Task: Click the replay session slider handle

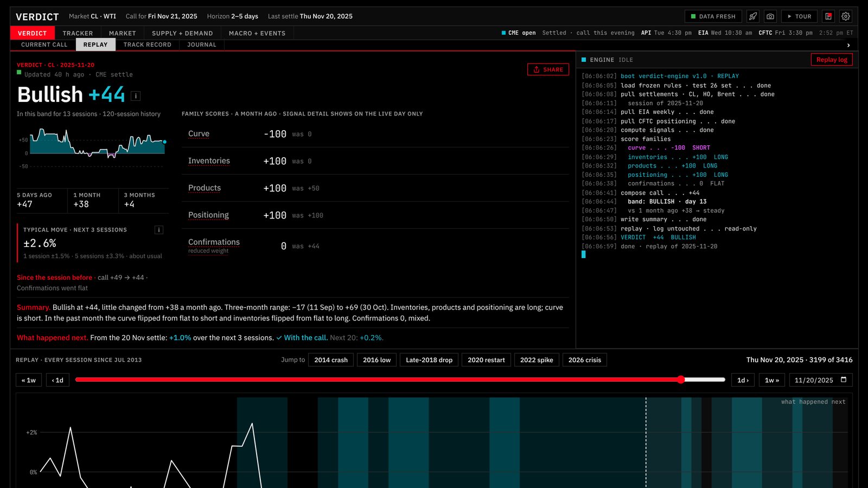Action: click(681, 380)
